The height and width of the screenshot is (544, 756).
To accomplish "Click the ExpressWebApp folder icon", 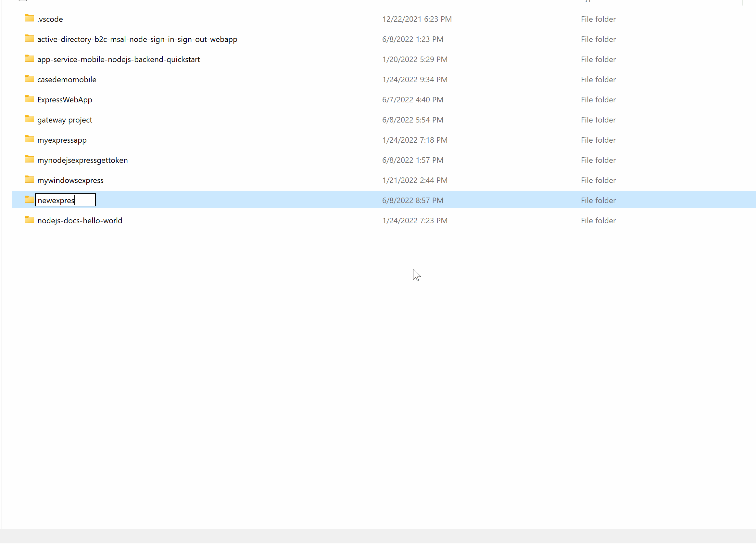I will (29, 99).
